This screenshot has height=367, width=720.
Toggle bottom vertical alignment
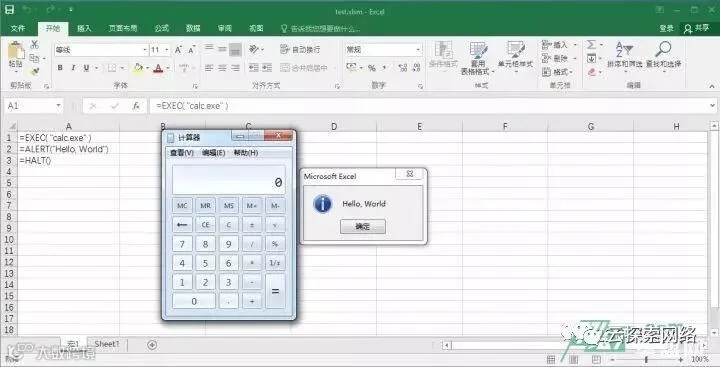click(236, 50)
